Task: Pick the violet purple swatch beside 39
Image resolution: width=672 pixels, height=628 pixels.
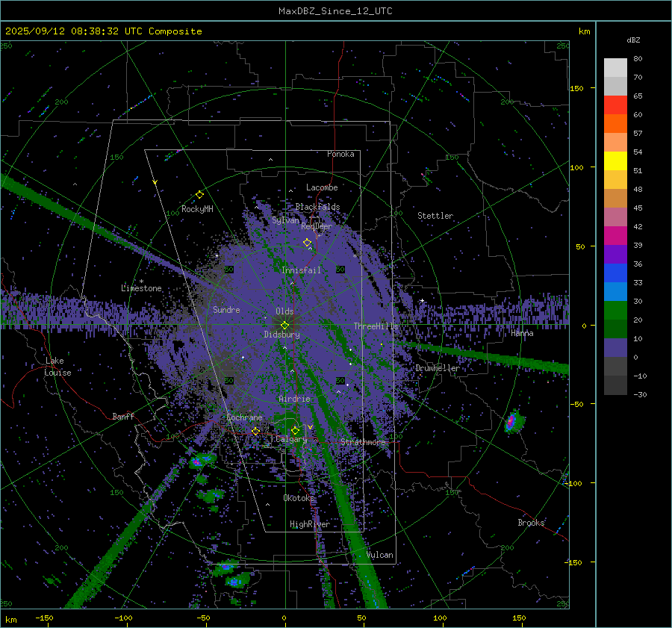Action: click(615, 255)
